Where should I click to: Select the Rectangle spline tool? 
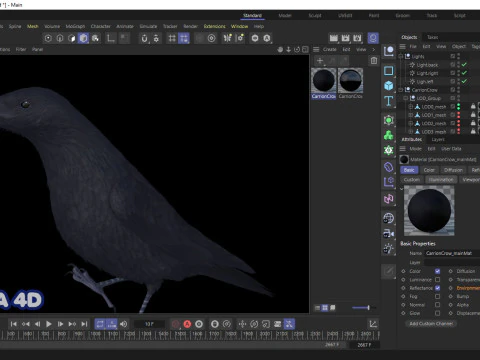tap(389, 71)
